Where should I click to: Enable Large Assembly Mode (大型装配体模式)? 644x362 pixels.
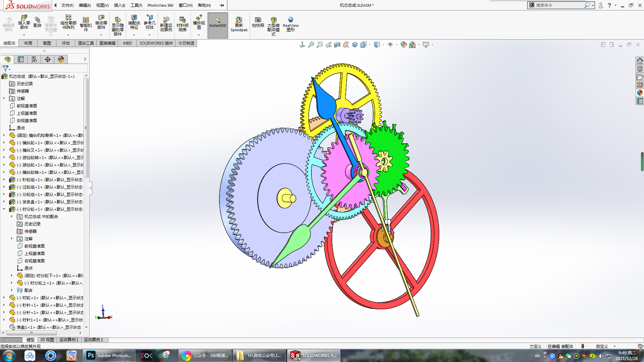(x=274, y=26)
